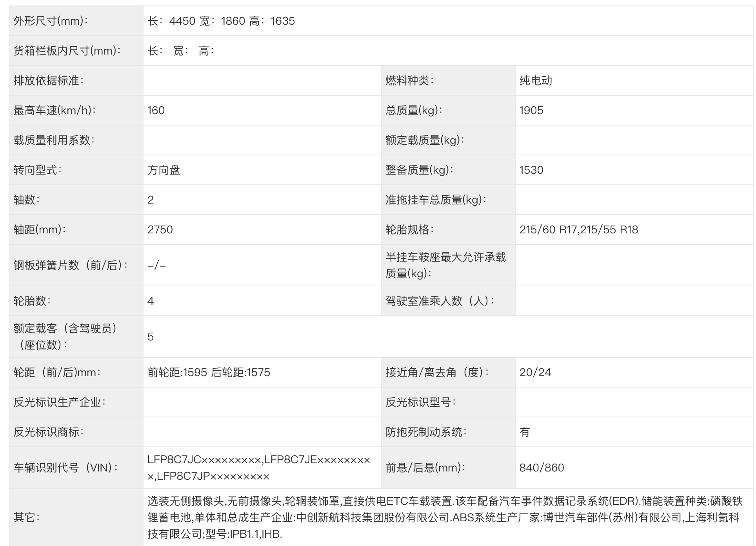Screen dimensions: 756x546
Task: Select the 外形尺寸(mm) label cell
Action: [x=76, y=21]
